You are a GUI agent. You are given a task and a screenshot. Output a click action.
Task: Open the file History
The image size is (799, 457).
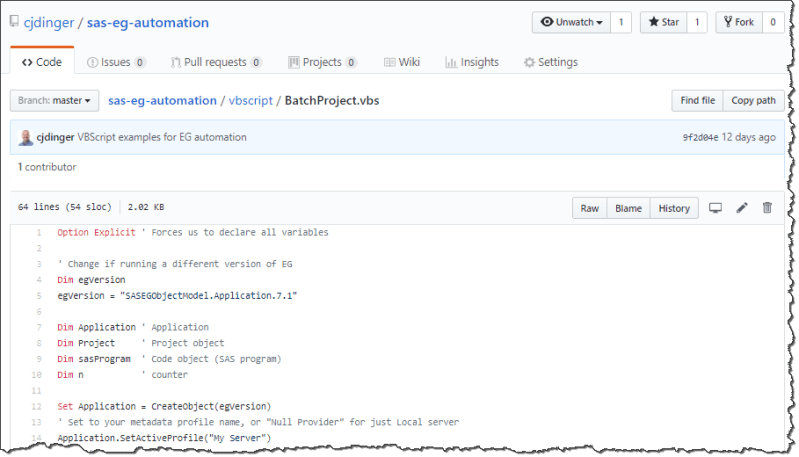click(x=674, y=208)
